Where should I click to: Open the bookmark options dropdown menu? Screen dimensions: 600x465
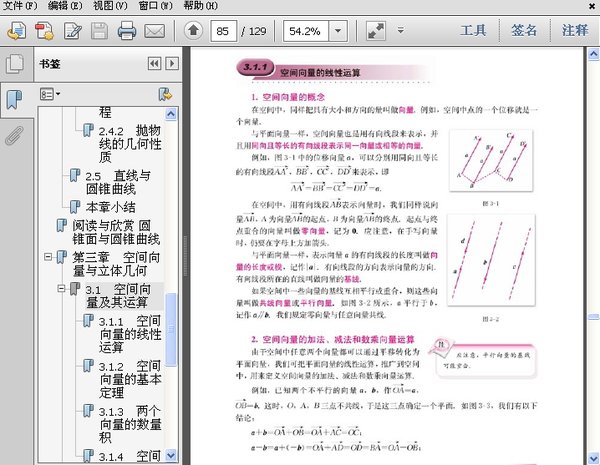point(51,94)
